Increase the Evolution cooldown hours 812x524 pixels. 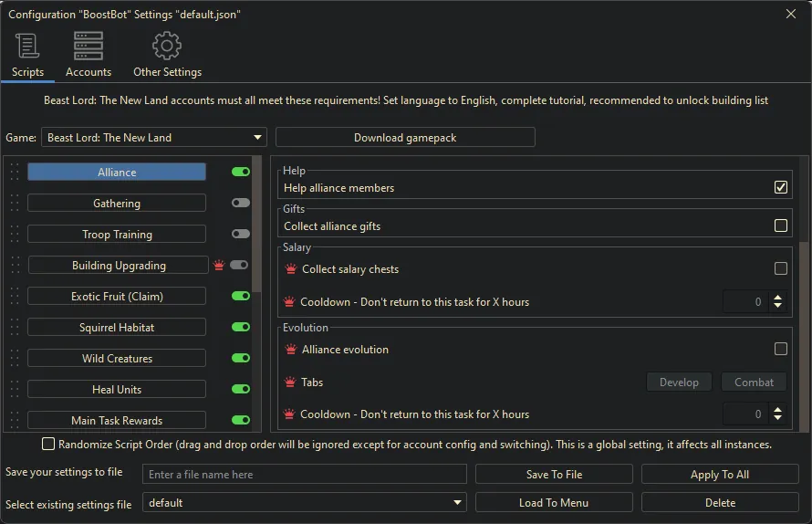(x=778, y=410)
